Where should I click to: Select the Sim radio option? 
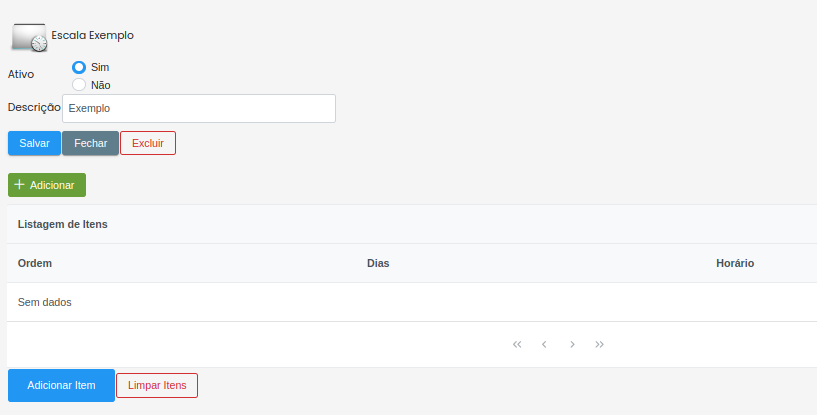(80, 67)
